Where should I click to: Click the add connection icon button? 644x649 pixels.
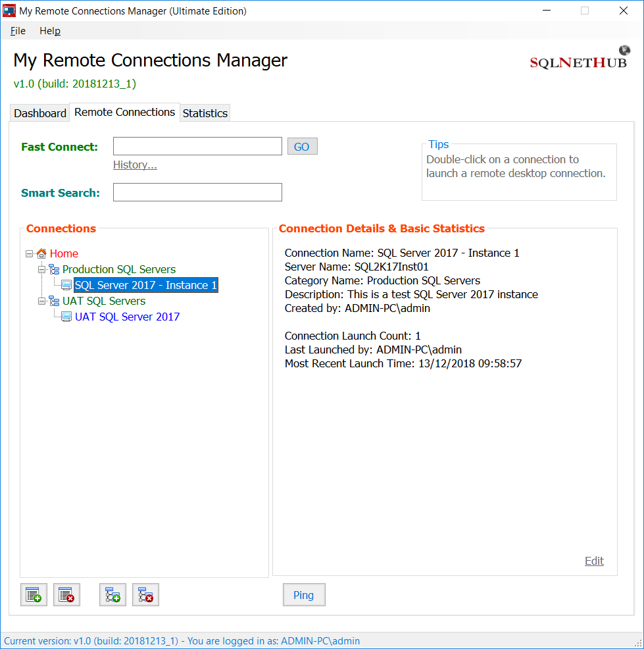pos(34,595)
